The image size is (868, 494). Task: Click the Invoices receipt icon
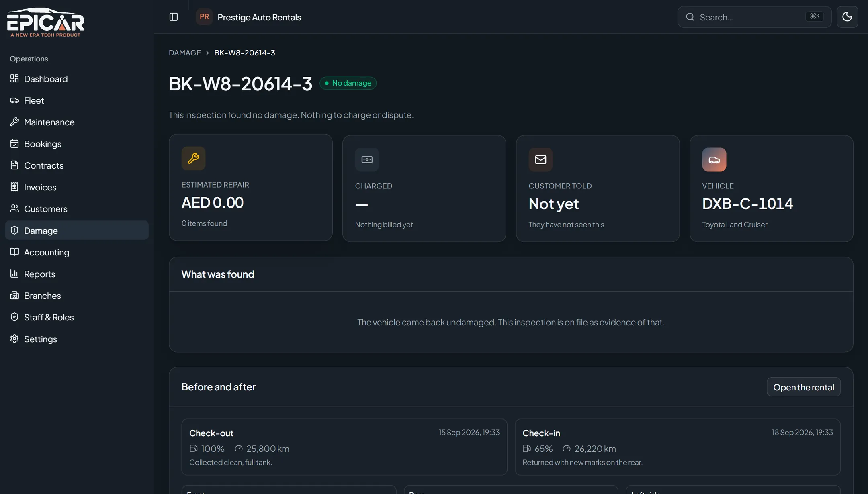pos(14,187)
